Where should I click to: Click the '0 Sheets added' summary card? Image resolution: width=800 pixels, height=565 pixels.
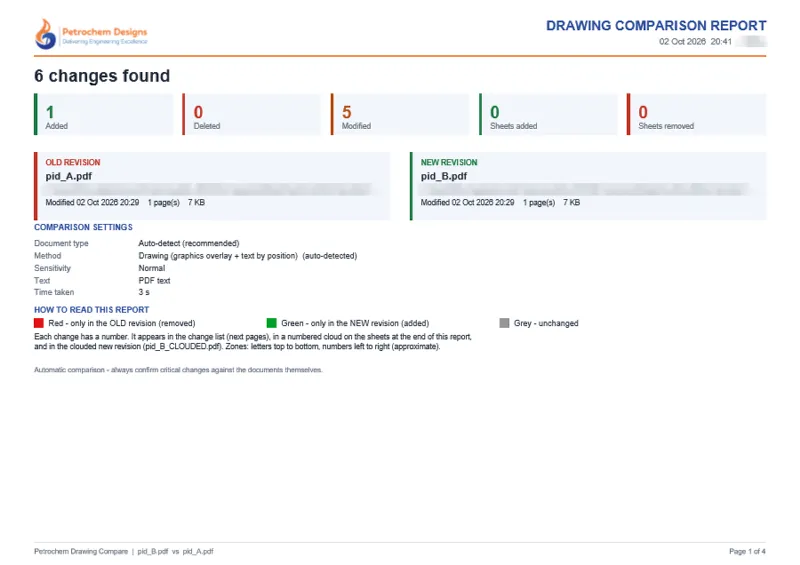point(548,114)
